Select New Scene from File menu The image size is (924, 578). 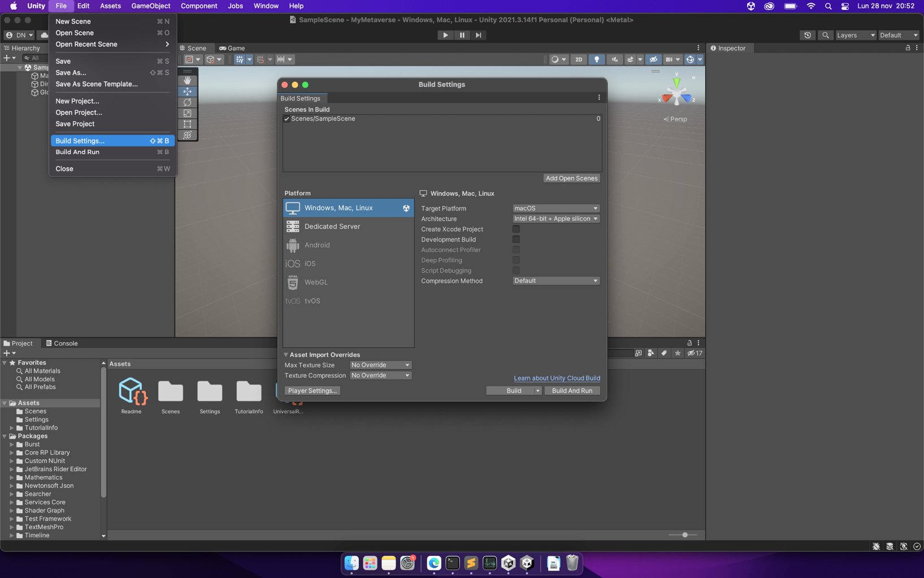coord(112,21)
